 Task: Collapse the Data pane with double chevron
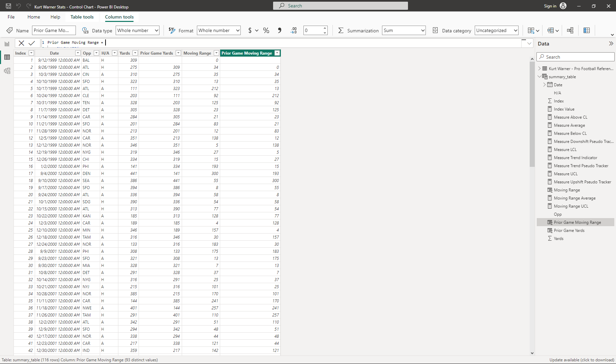tap(611, 43)
